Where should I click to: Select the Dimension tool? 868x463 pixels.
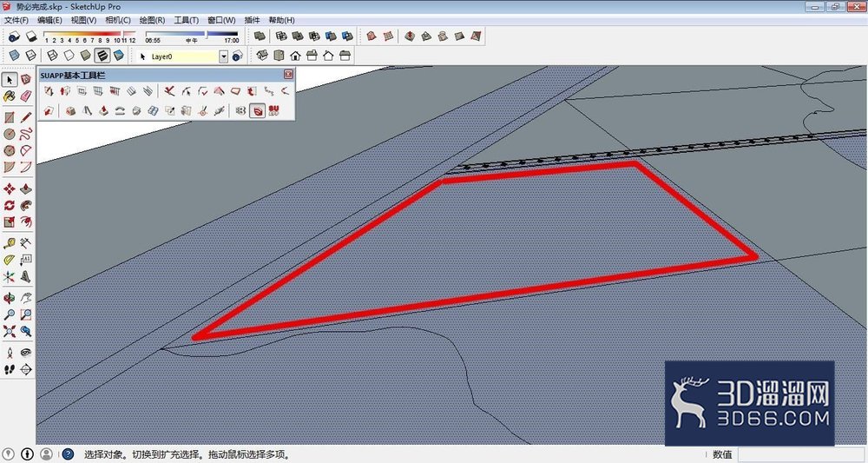26,243
